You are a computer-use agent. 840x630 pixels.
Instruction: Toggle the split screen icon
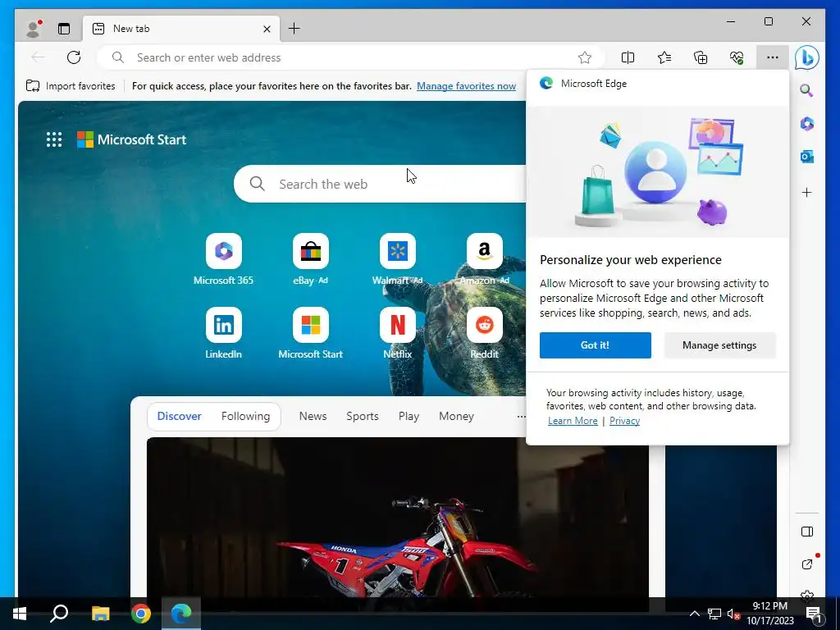point(628,57)
